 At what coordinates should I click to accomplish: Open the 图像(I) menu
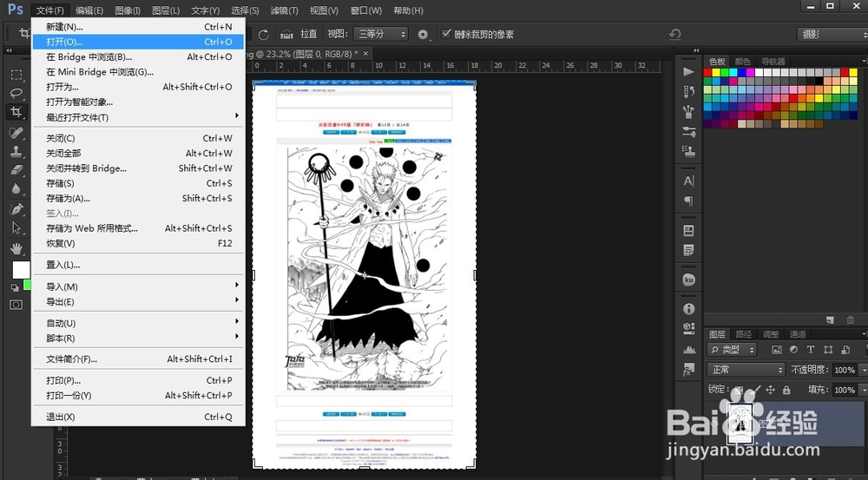pyautogui.click(x=128, y=10)
